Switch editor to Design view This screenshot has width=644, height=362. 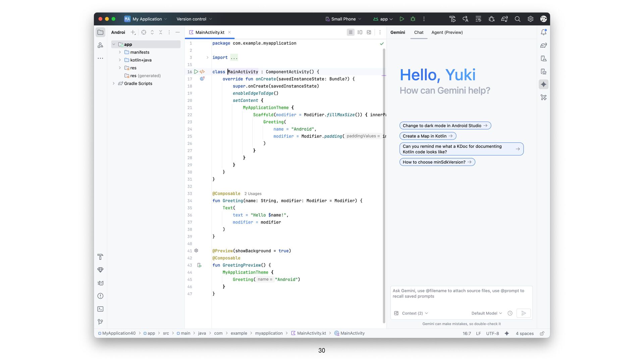tap(369, 33)
